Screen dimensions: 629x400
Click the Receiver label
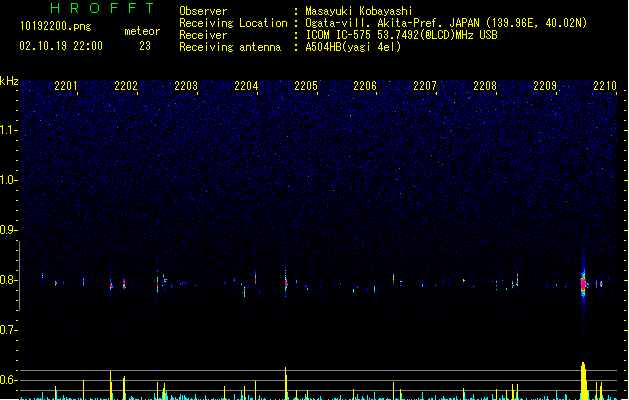203,35
